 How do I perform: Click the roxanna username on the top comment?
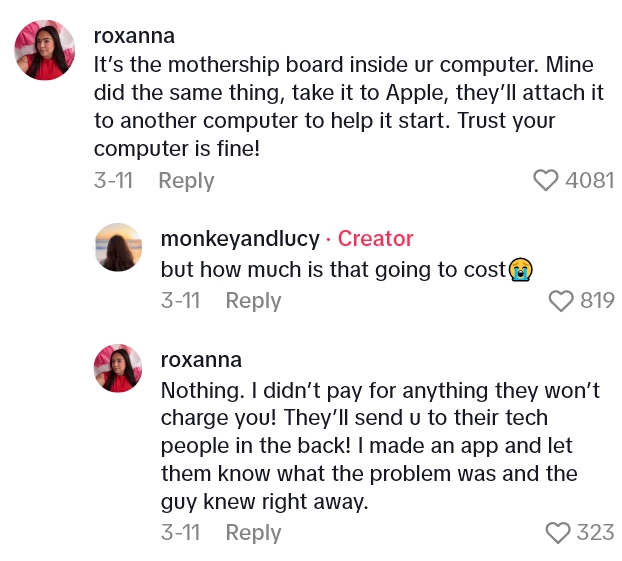(x=134, y=36)
